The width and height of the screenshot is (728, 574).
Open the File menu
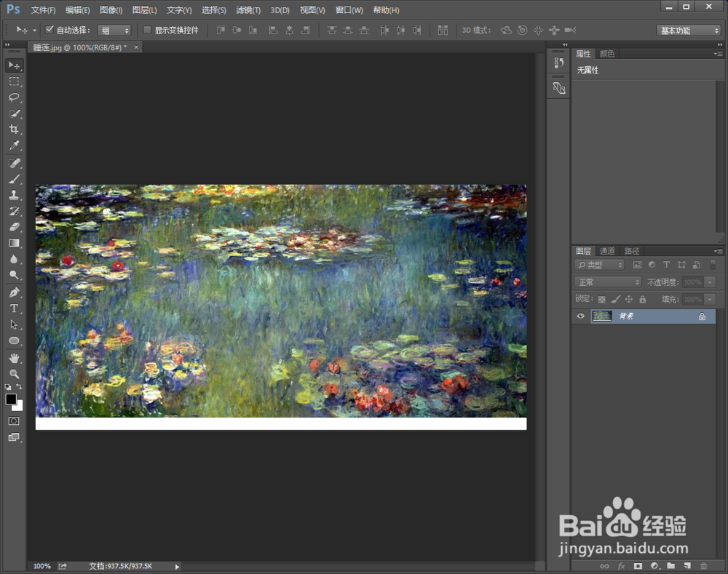point(43,10)
